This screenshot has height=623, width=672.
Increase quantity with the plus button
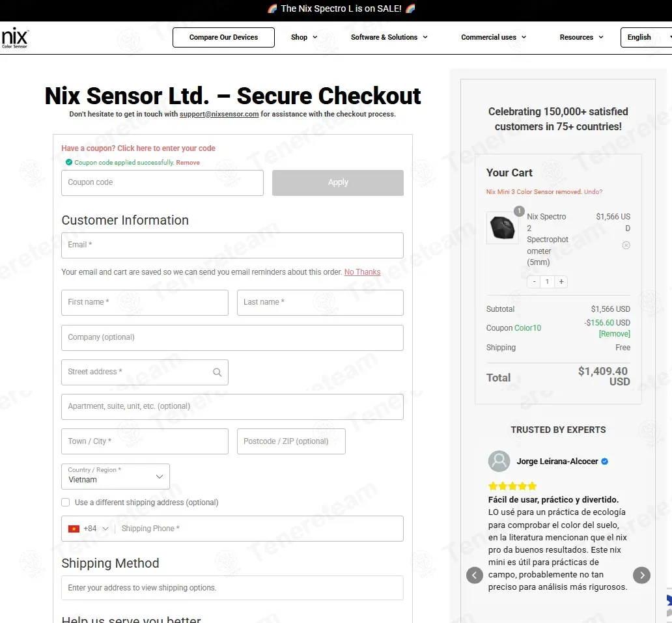tap(561, 281)
